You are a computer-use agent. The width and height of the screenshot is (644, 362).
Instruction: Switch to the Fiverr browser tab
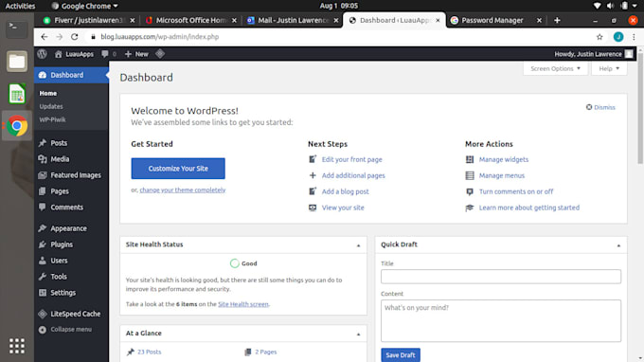(89, 20)
